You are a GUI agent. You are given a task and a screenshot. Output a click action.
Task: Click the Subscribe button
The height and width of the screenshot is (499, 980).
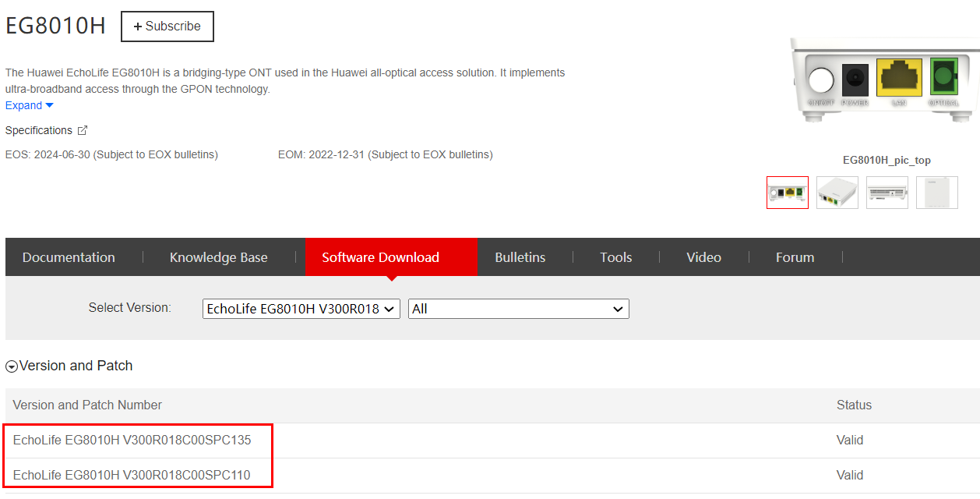click(x=167, y=27)
